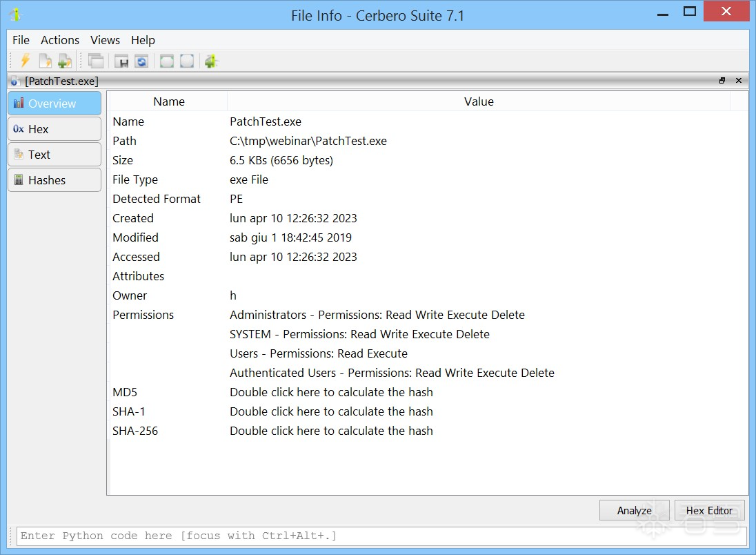
Task: Select the 'exe File' value
Action: point(249,179)
